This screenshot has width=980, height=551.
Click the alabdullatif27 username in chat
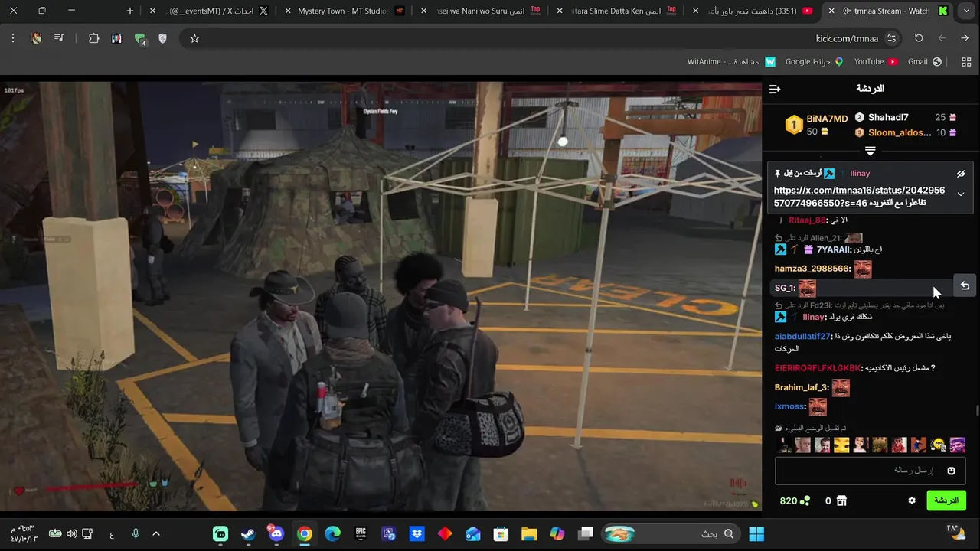pyautogui.click(x=802, y=336)
